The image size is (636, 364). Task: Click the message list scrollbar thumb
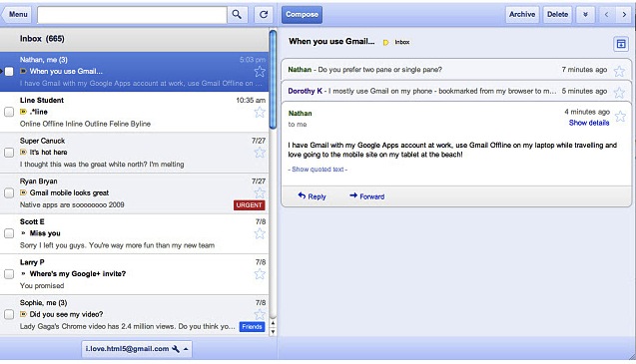273,80
